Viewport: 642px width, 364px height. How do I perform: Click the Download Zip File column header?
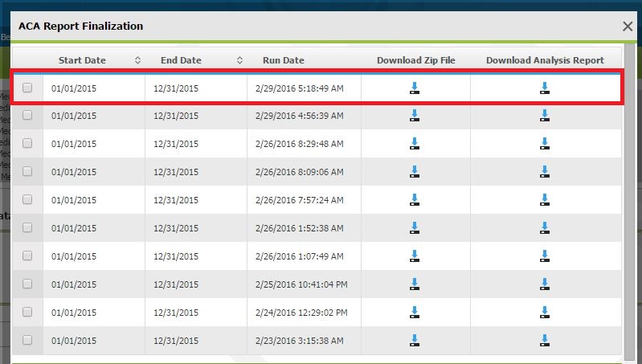415,60
